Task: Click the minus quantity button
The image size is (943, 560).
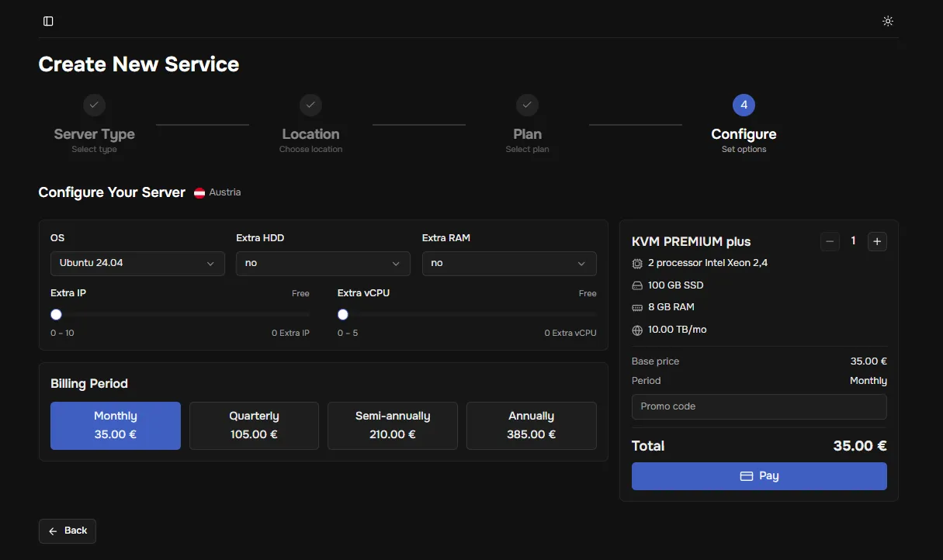Action: (830, 241)
